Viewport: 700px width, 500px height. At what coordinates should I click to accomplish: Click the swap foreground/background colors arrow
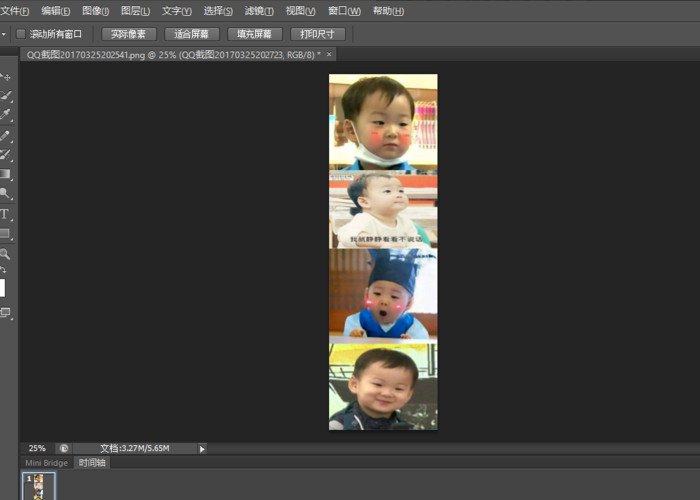(3, 270)
